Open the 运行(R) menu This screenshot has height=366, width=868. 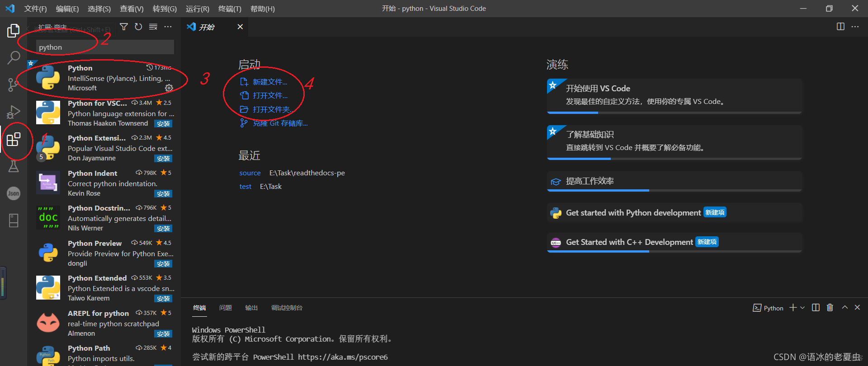(198, 9)
